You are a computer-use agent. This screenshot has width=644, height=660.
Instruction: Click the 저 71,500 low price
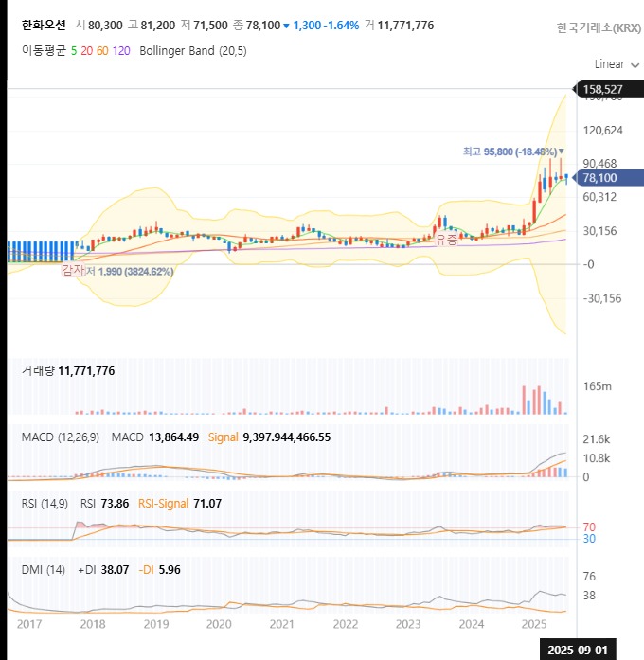click(205, 26)
